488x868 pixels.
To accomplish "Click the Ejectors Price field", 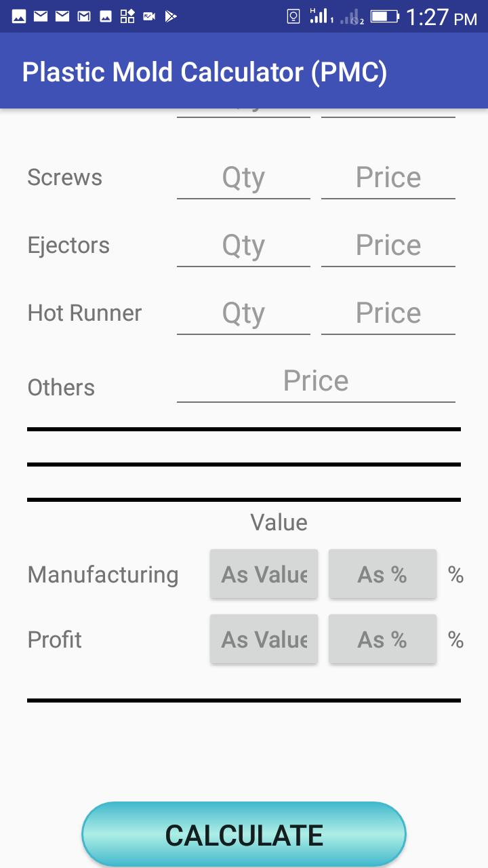I will click(x=388, y=246).
